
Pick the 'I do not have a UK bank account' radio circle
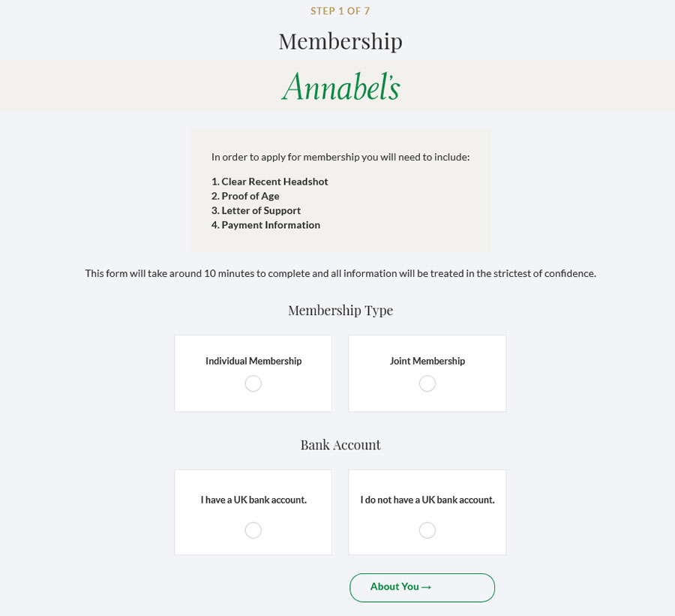pos(427,530)
